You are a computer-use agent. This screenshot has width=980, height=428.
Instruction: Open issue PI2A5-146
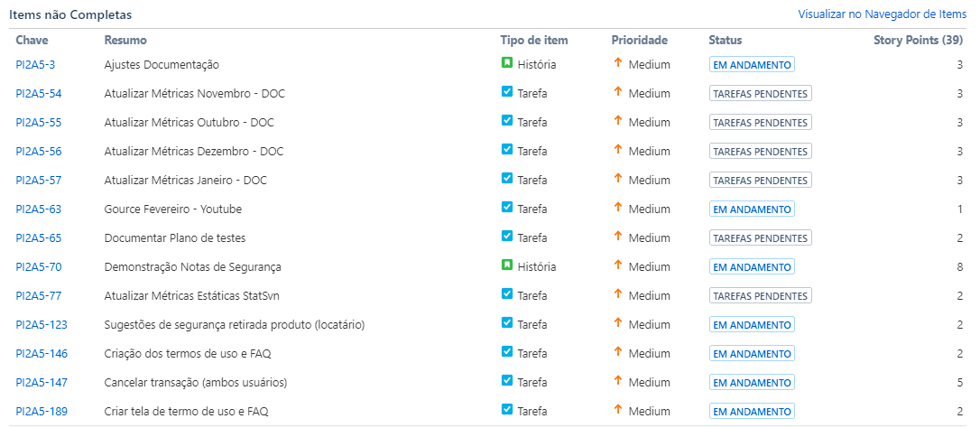42,354
